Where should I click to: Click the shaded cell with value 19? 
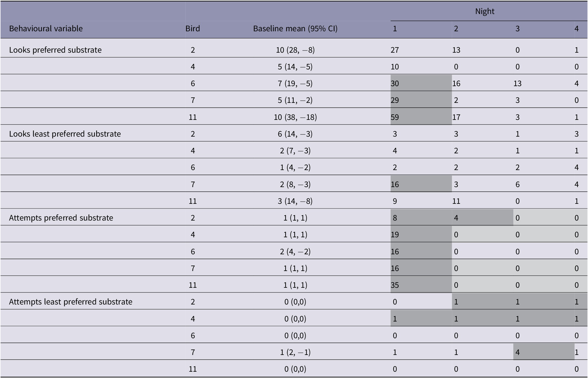(x=395, y=235)
